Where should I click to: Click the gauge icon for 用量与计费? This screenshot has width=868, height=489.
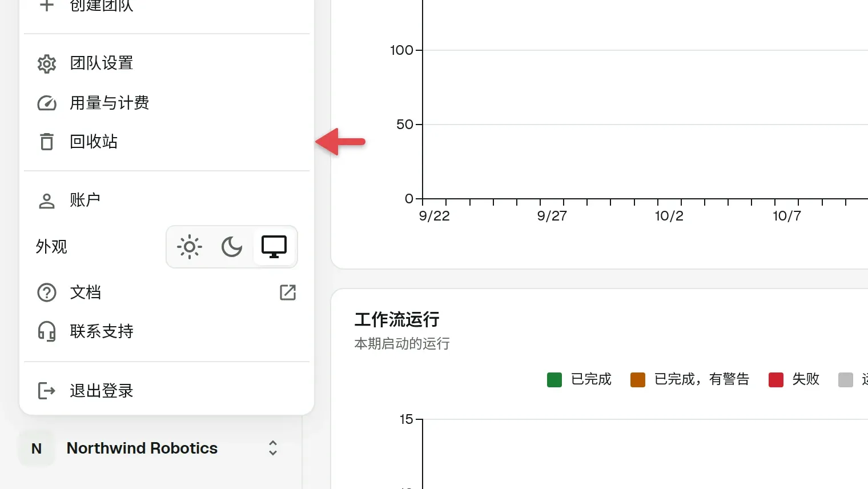[x=47, y=103]
